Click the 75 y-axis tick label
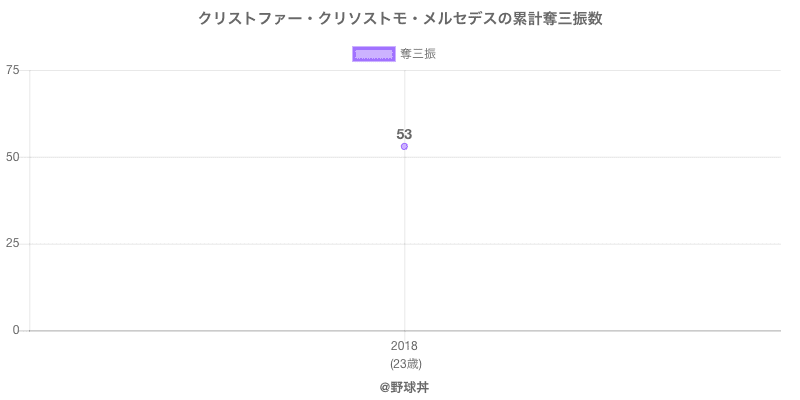This screenshot has height=400, width=800. (12, 70)
